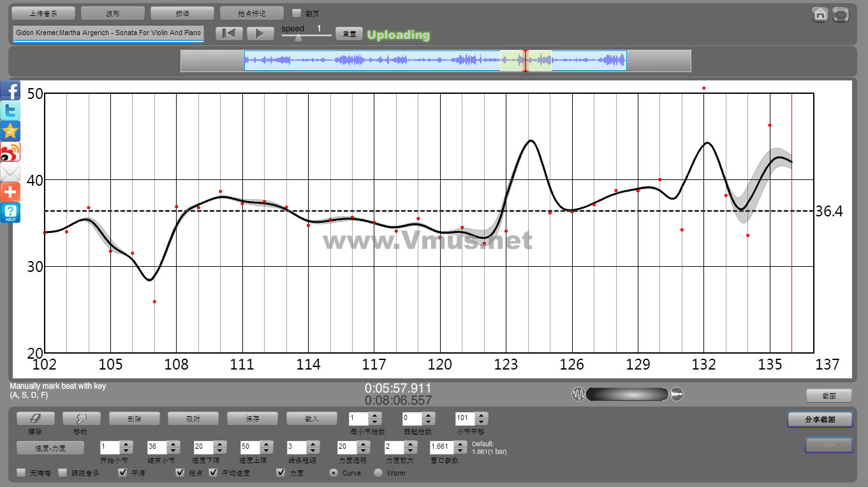Select the eraser (擦除) tool
The image size is (868, 487).
(x=35, y=419)
